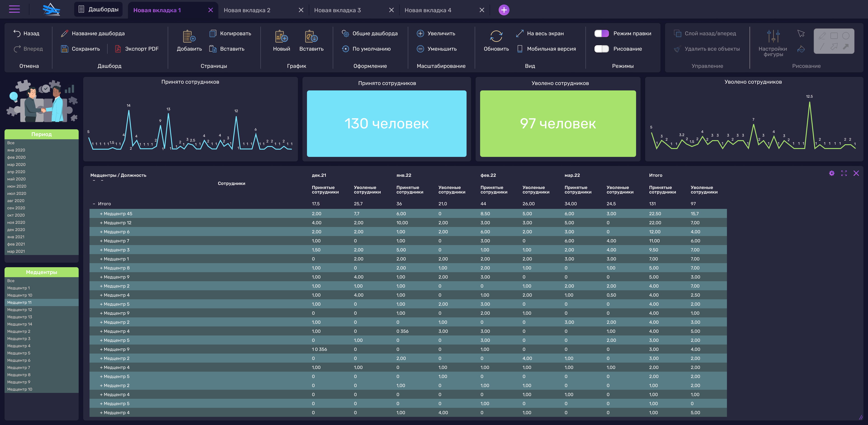
Task: Toggle the Режим правки switch
Action: (x=601, y=33)
